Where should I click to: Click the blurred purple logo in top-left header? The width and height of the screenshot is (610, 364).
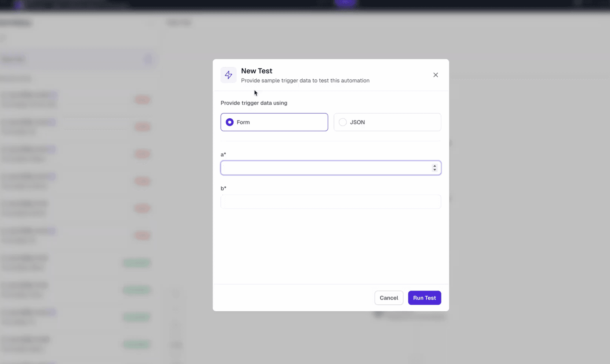pos(18,6)
